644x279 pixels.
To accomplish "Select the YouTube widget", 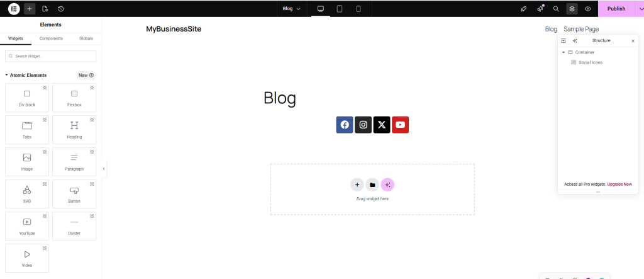I will [x=27, y=226].
